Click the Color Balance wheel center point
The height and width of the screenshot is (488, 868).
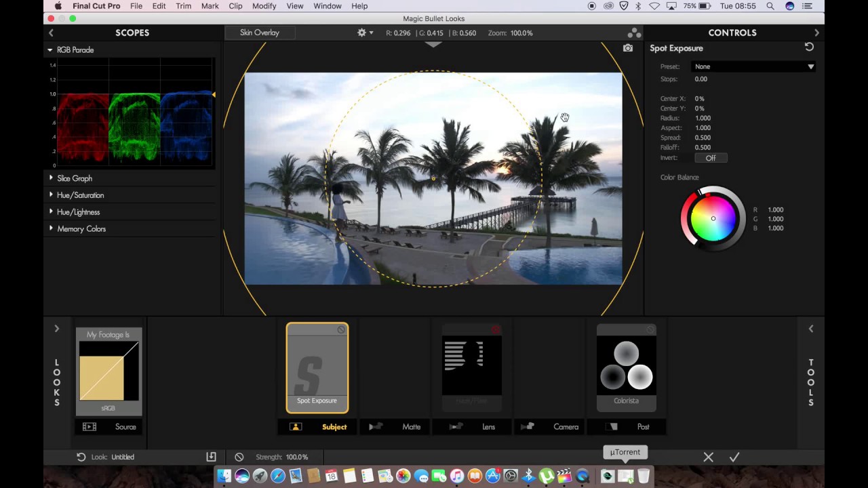pos(713,218)
